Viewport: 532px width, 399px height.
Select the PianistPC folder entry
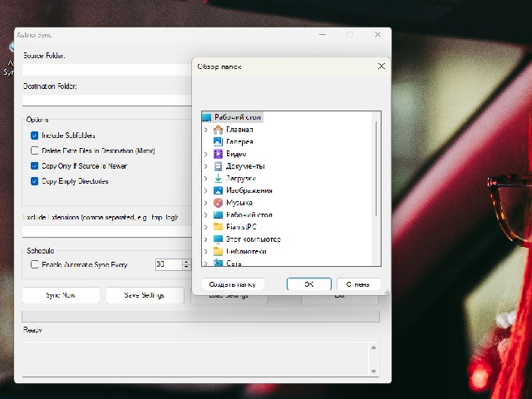coord(234,227)
